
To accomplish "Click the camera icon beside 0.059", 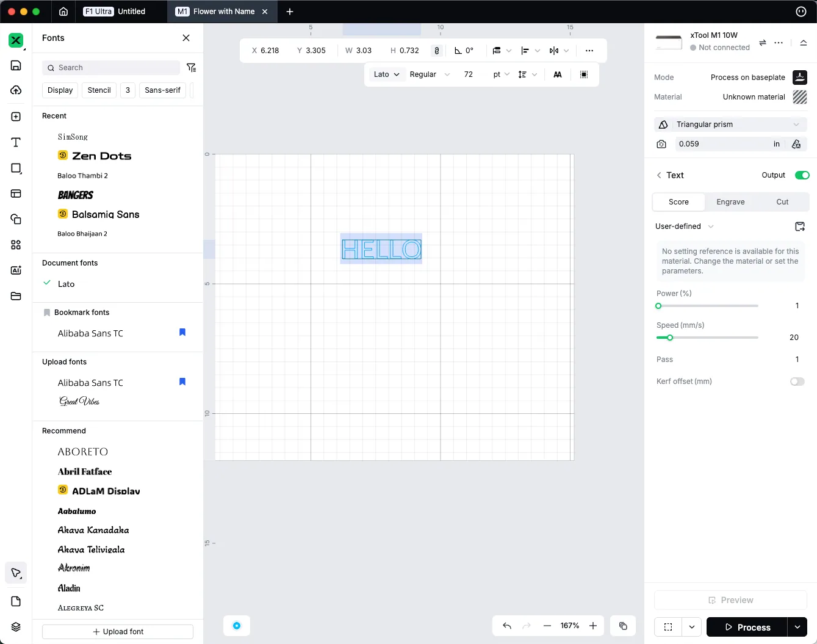I will [x=661, y=144].
